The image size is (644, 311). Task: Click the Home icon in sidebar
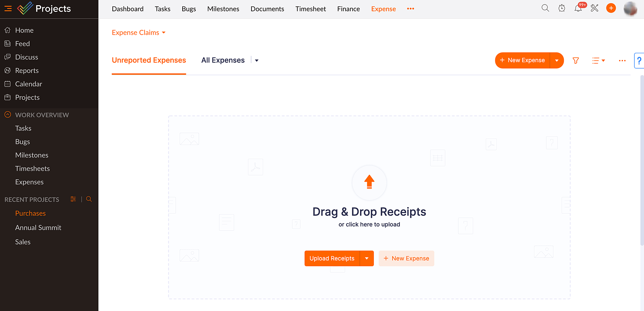pyautogui.click(x=8, y=30)
